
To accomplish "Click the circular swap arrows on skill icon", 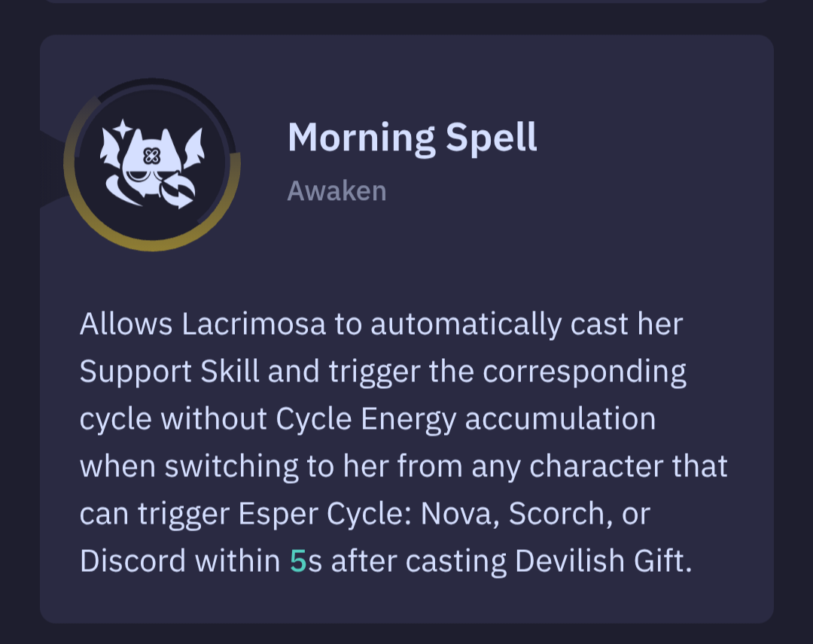I will tap(178, 190).
